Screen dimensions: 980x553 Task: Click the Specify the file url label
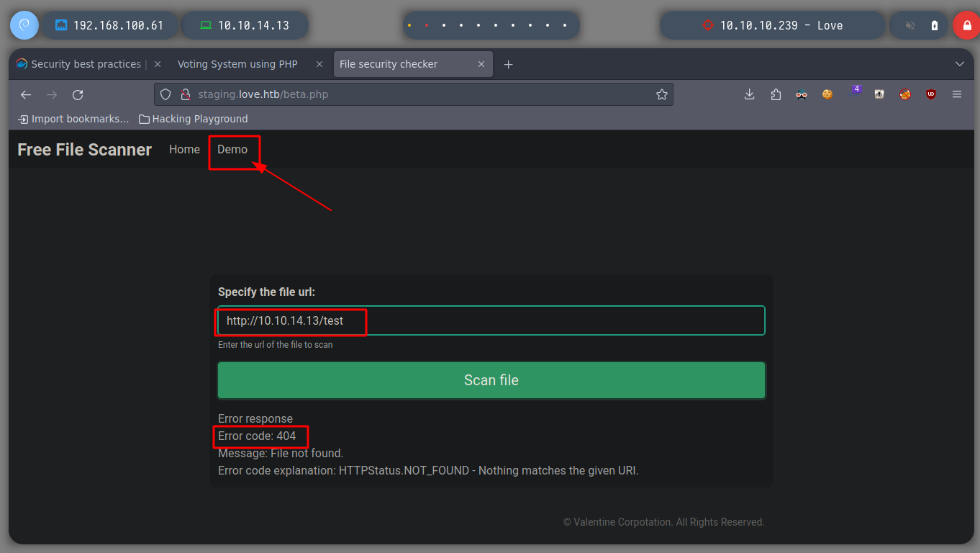click(267, 292)
